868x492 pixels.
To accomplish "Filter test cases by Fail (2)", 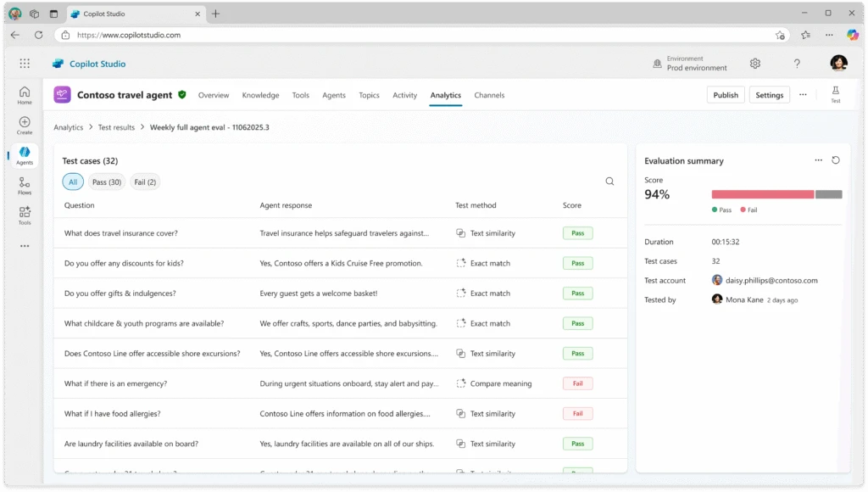I will (x=144, y=182).
